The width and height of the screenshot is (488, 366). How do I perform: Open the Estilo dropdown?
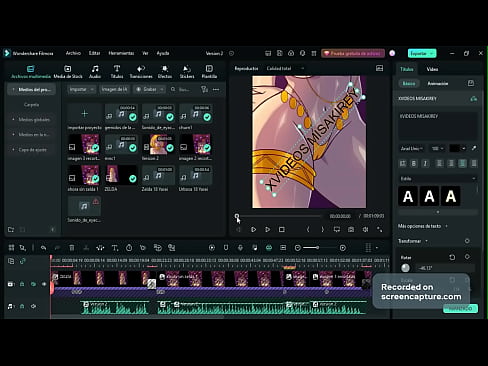click(x=437, y=179)
